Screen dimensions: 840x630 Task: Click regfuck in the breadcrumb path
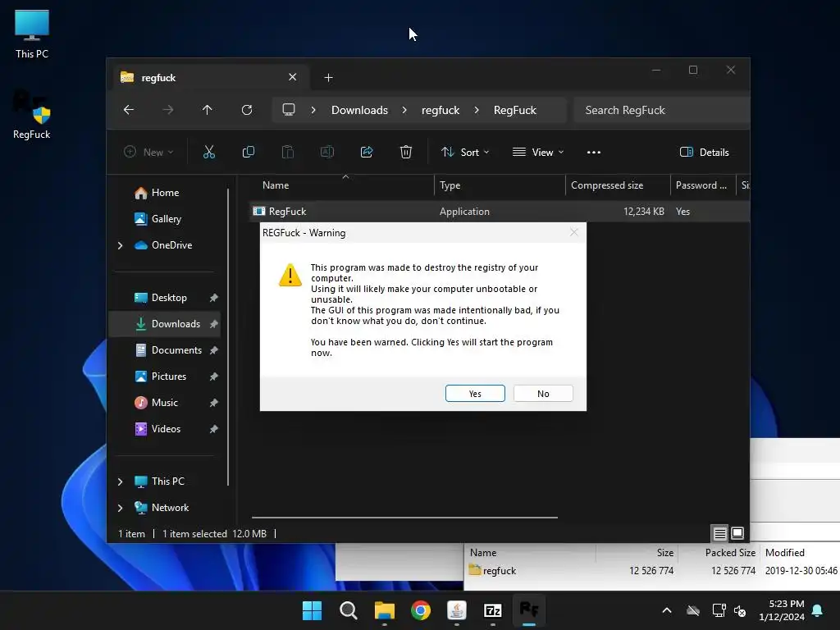[x=441, y=110]
